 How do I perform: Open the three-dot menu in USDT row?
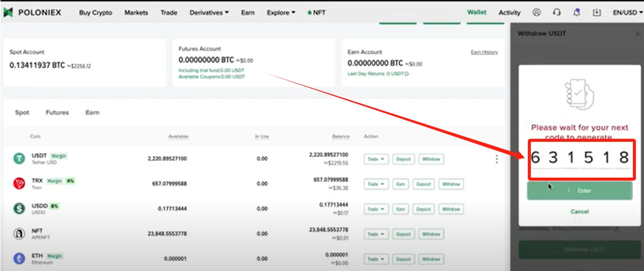(497, 159)
